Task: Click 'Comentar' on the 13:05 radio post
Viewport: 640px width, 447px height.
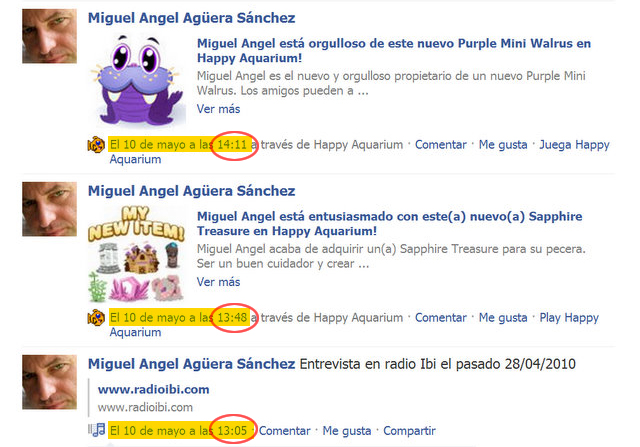Action: click(x=284, y=431)
